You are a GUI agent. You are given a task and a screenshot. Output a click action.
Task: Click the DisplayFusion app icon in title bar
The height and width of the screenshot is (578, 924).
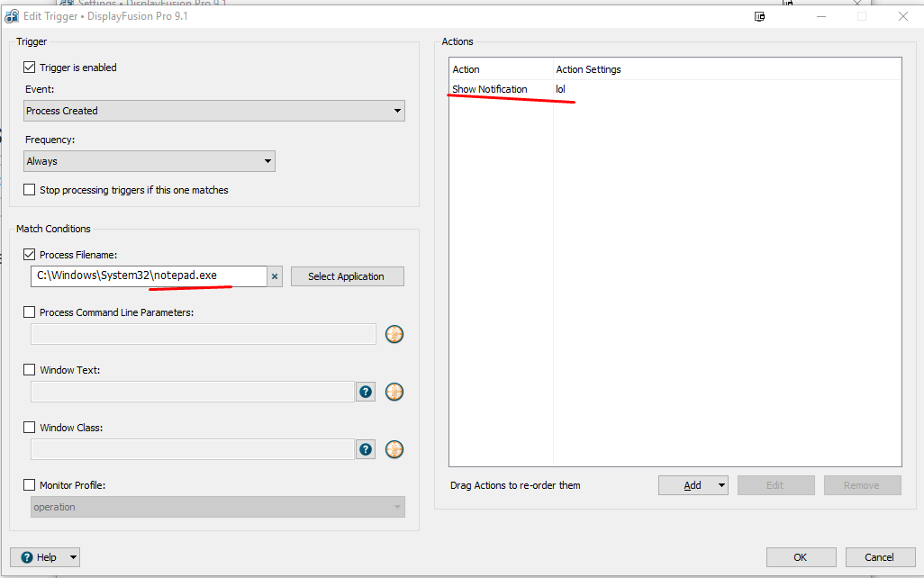click(13, 16)
